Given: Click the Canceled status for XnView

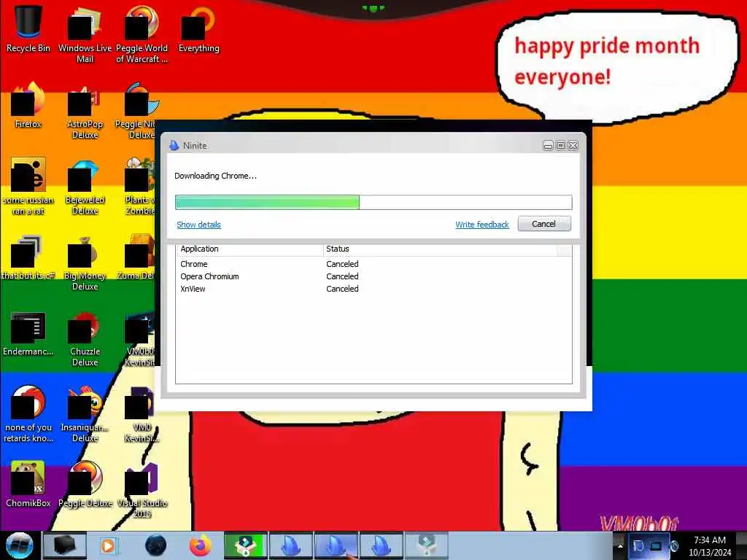Looking at the screenshot, I should (x=342, y=289).
